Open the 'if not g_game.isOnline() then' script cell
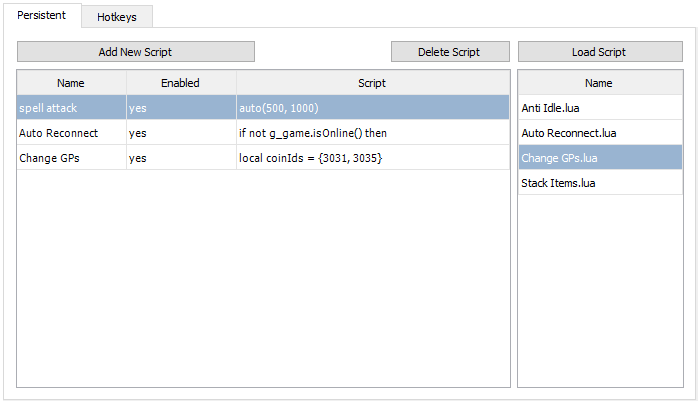This screenshot has height=402, width=700. point(373,133)
